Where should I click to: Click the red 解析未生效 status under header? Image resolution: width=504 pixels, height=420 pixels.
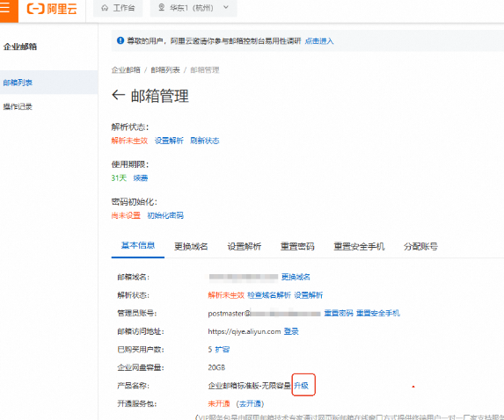[x=129, y=141]
